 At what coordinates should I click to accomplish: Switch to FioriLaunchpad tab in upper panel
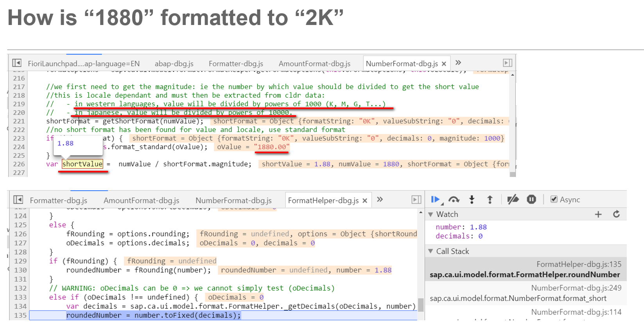(84, 64)
